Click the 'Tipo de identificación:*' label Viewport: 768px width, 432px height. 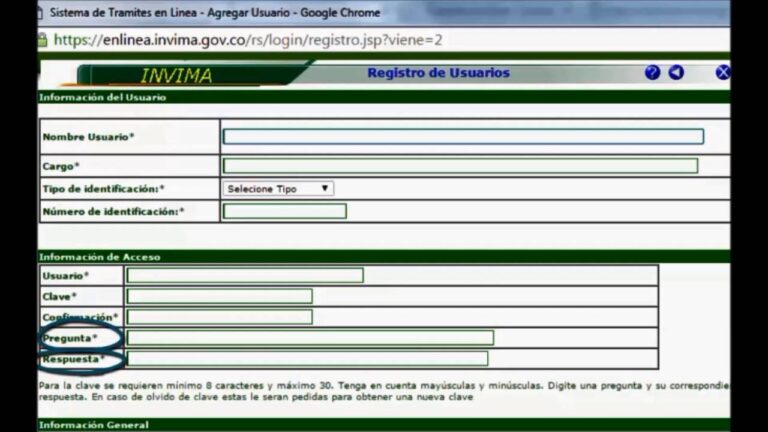point(104,189)
